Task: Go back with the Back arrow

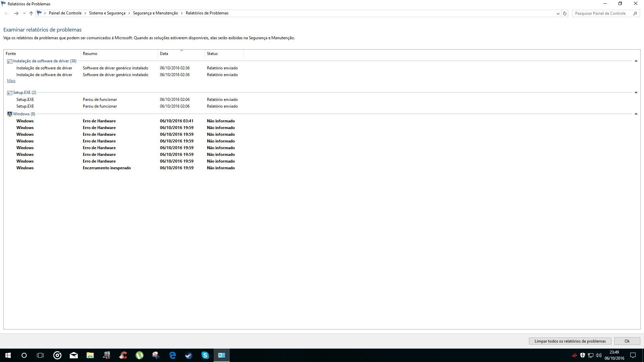Action: (x=7, y=13)
